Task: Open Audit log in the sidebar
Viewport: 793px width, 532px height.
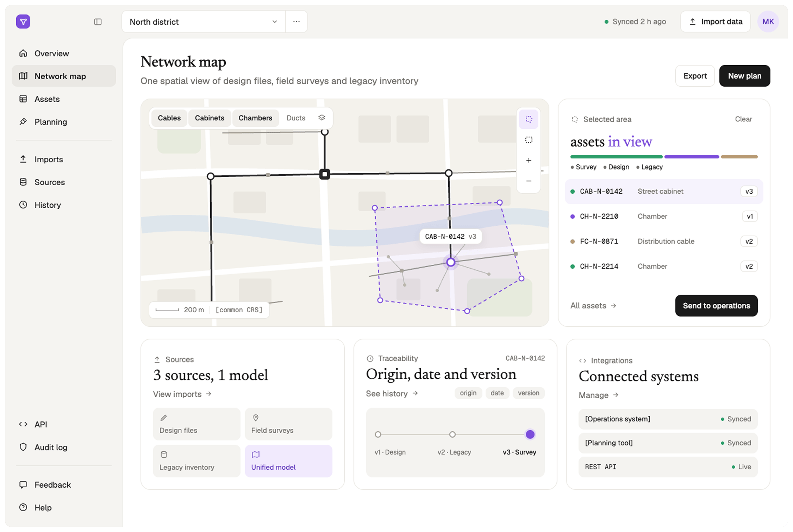Action: [x=64, y=447]
